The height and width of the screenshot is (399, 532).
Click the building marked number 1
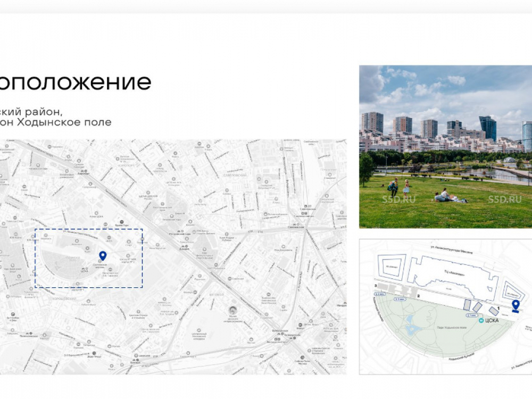[495, 310]
